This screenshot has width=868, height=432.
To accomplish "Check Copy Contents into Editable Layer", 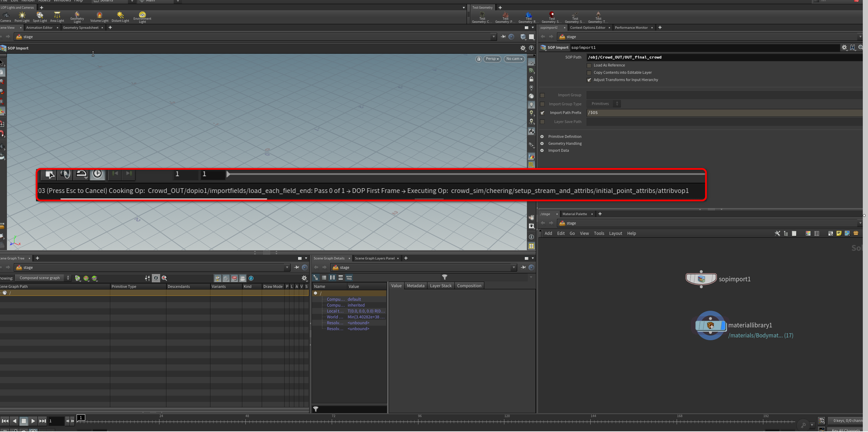I will pyautogui.click(x=589, y=73).
